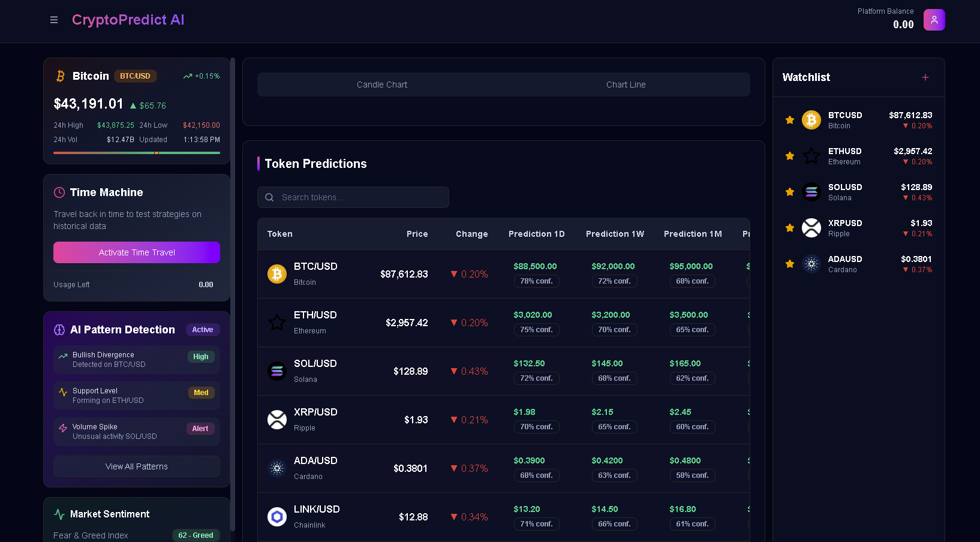Toggle favorite star for BTCUSD
The height and width of the screenshot is (542, 980).
coord(790,120)
